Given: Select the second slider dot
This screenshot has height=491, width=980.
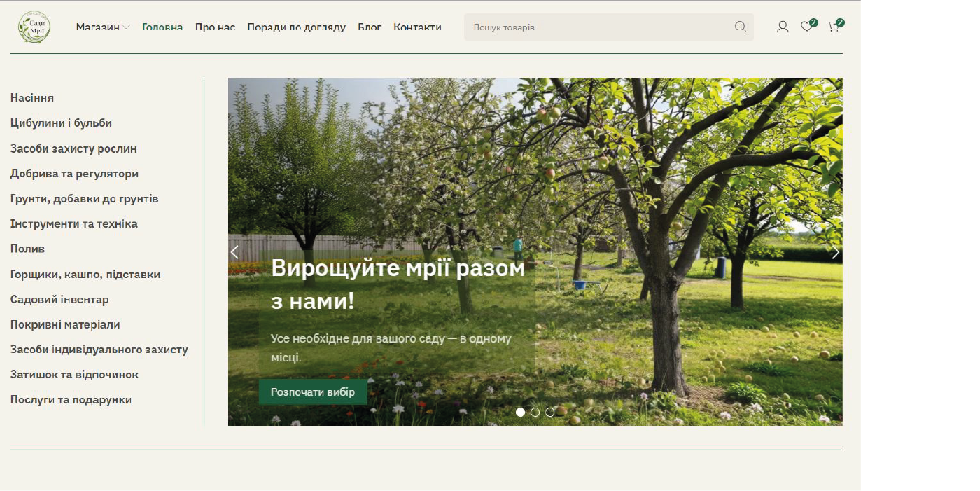Looking at the screenshot, I should coord(535,412).
